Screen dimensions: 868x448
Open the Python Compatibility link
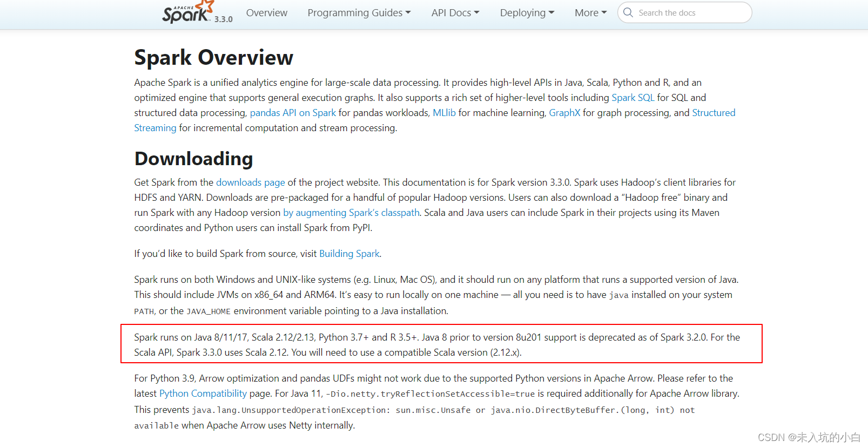(203, 393)
